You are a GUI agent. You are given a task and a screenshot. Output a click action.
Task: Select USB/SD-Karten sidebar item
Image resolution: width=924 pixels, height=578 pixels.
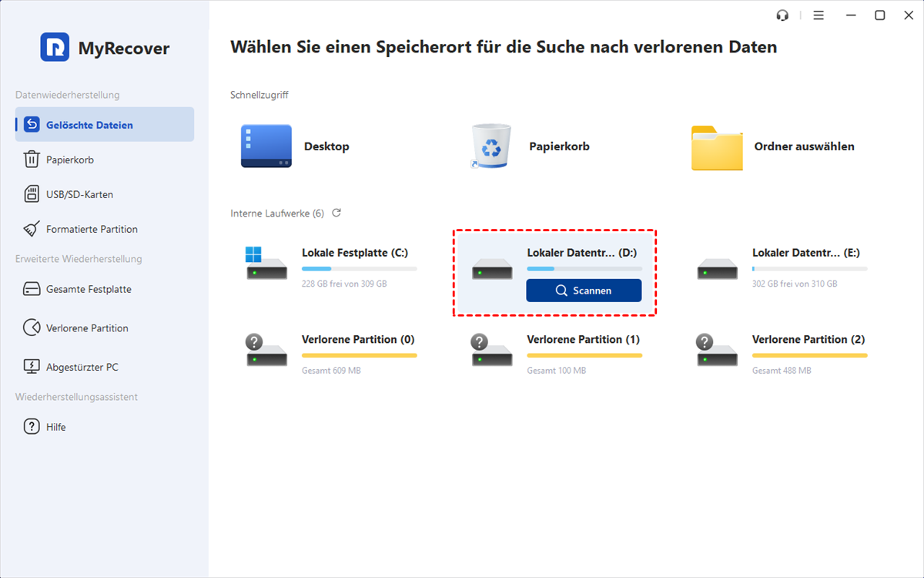[79, 194]
